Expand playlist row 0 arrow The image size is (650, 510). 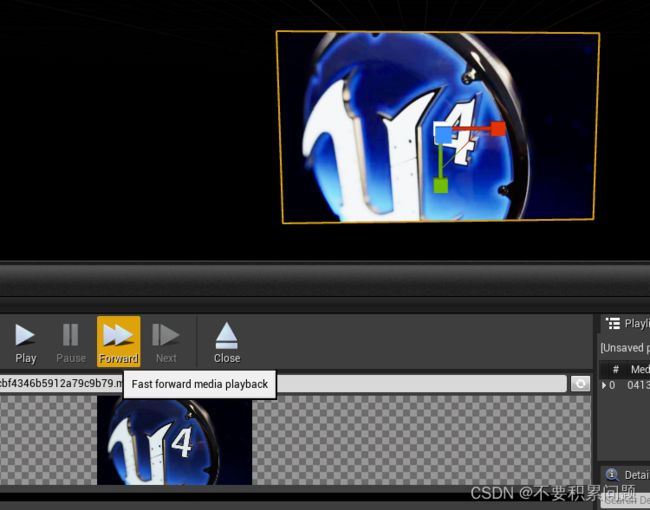tap(604, 386)
